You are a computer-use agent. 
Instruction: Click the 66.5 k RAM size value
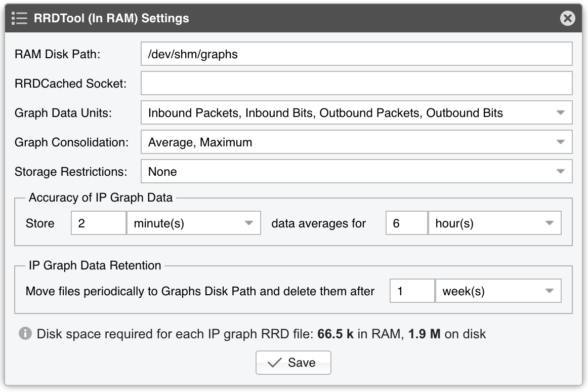pyautogui.click(x=335, y=334)
